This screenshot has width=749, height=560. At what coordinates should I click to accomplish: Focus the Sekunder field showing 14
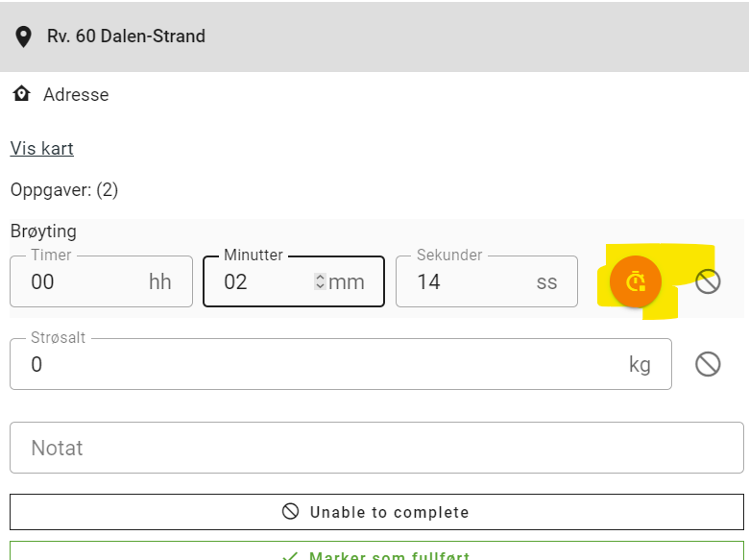487,281
